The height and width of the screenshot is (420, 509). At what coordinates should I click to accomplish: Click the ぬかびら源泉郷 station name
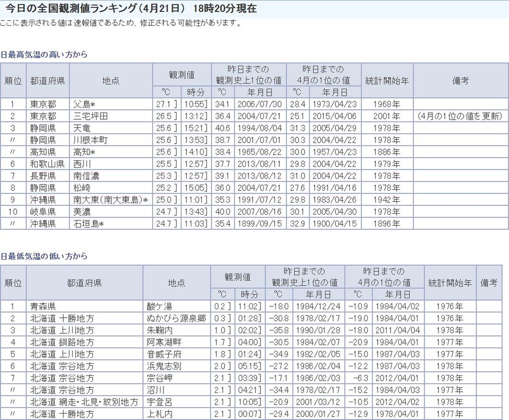pyautogui.click(x=176, y=319)
